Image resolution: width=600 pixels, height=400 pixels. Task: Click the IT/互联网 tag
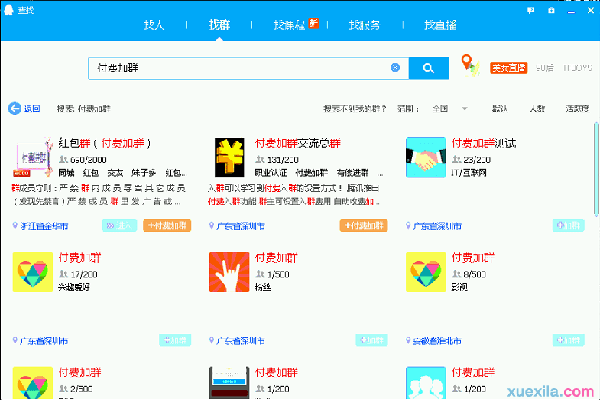468,173
